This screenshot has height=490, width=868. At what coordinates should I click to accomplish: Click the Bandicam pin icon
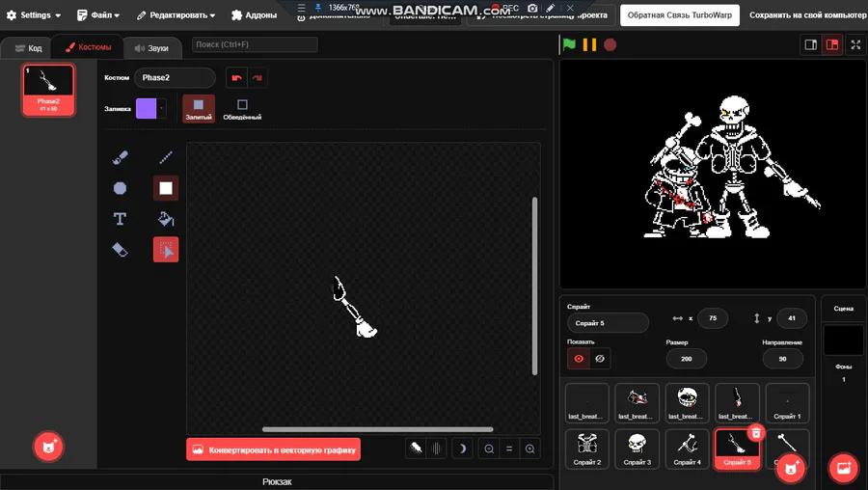point(318,8)
